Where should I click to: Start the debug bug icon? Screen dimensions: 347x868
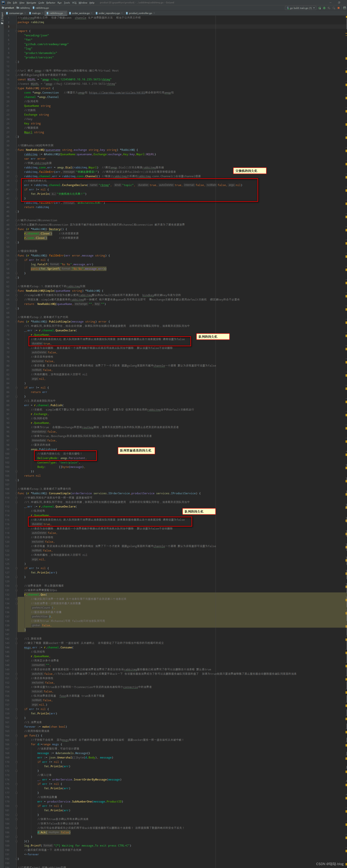[324, 8]
